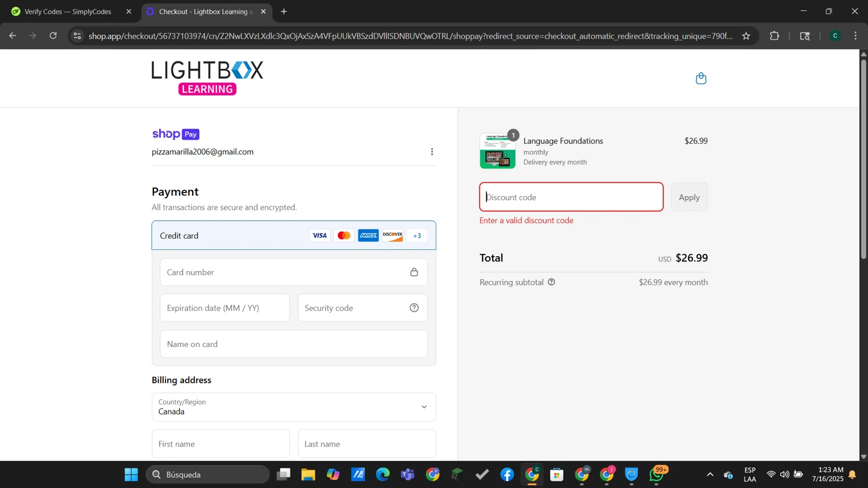Click the email pizzamarilla2006@gmail.com
This screenshot has width=868, height=488.
pyautogui.click(x=203, y=151)
